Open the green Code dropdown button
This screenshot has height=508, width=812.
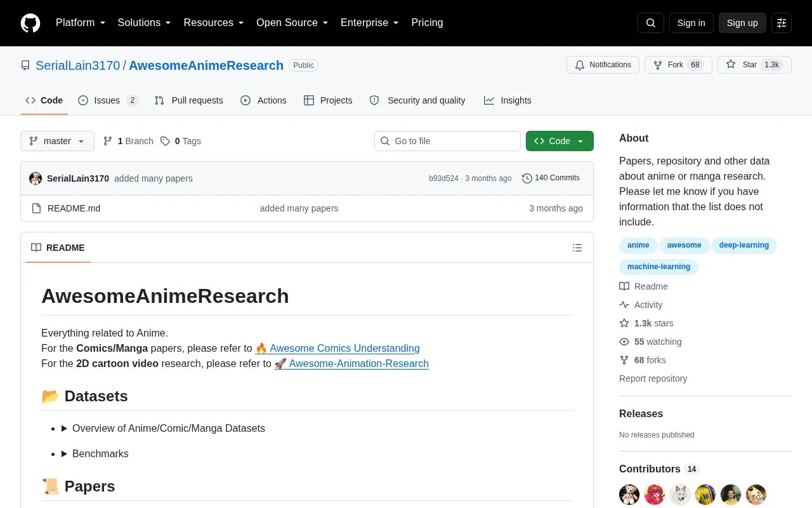point(560,141)
